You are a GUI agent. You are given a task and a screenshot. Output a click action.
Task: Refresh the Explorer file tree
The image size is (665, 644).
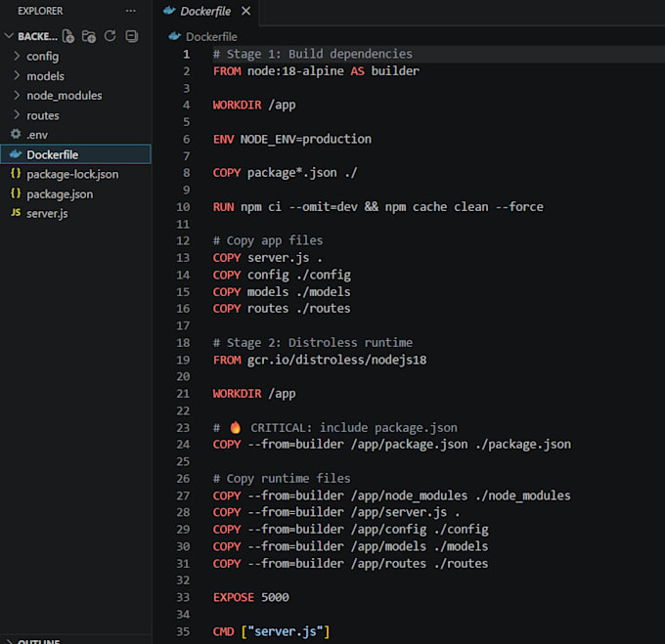pos(110,36)
